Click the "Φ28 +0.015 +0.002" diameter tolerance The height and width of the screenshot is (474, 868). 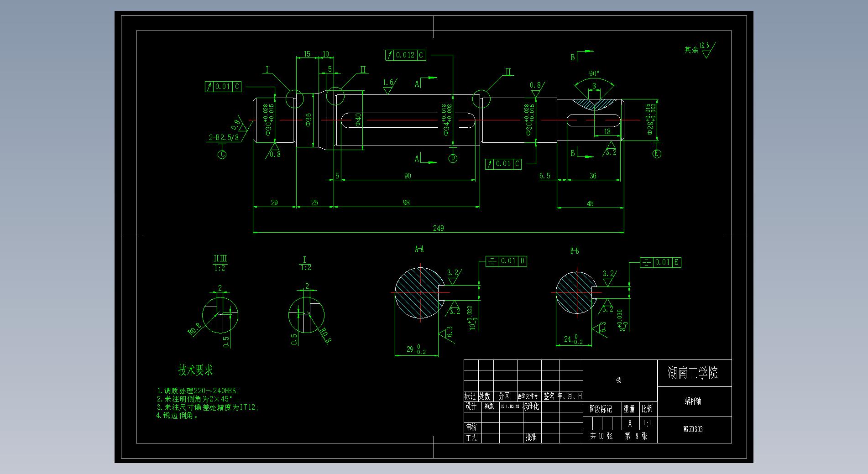651,120
